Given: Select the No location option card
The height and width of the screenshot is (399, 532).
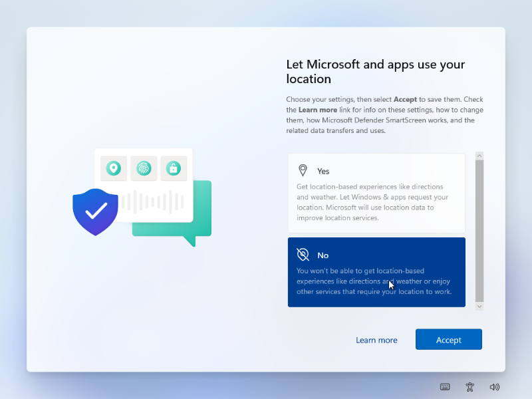Looking at the screenshot, I should (376, 272).
